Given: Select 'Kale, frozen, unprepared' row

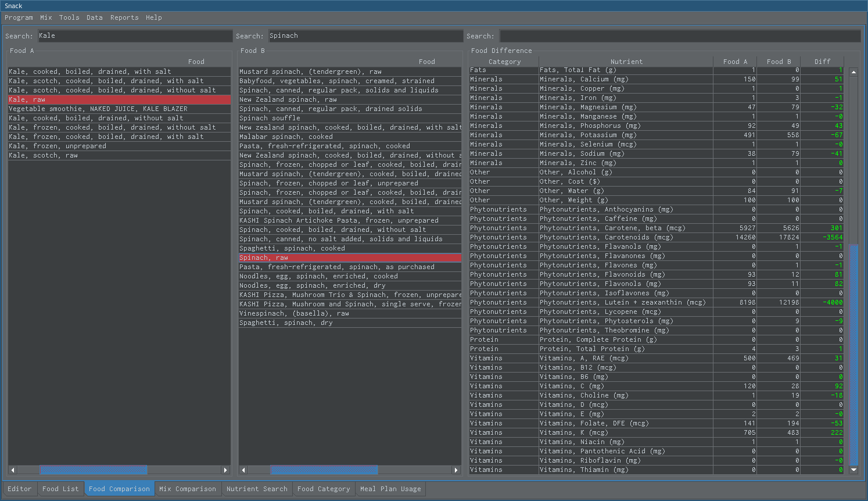Looking at the screenshot, I should 119,146.
